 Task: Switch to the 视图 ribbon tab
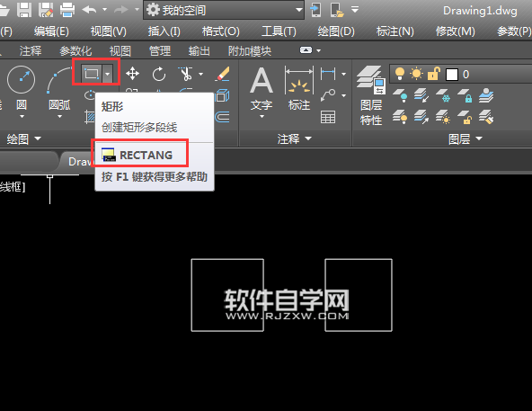tap(120, 51)
